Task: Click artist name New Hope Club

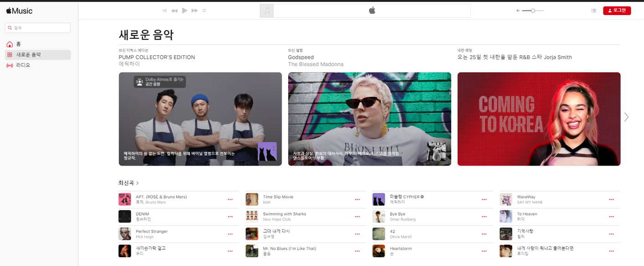Action: (277, 219)
